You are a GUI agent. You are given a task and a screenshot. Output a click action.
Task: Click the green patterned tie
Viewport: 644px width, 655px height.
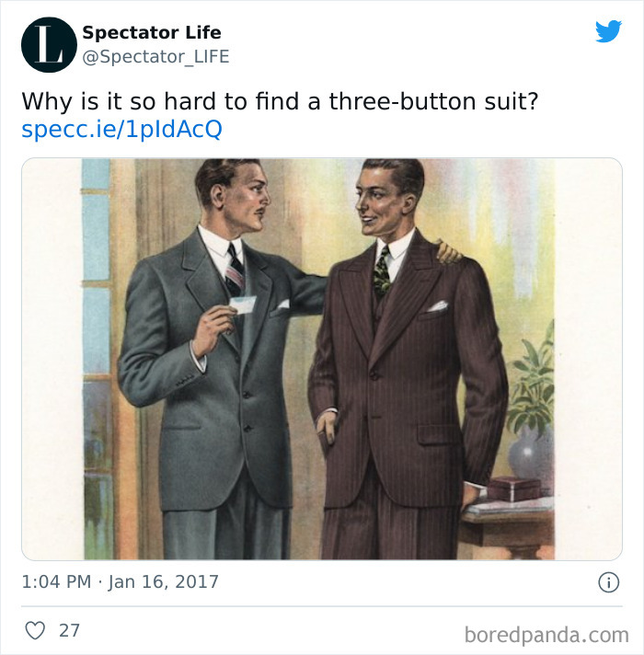[x=382, y=273]
